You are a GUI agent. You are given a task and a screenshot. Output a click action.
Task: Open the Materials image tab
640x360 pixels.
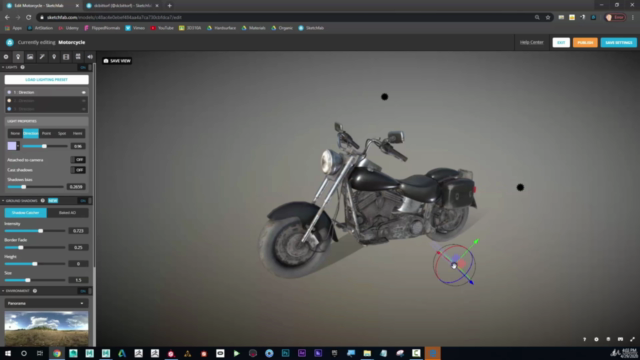click(30, 57)
